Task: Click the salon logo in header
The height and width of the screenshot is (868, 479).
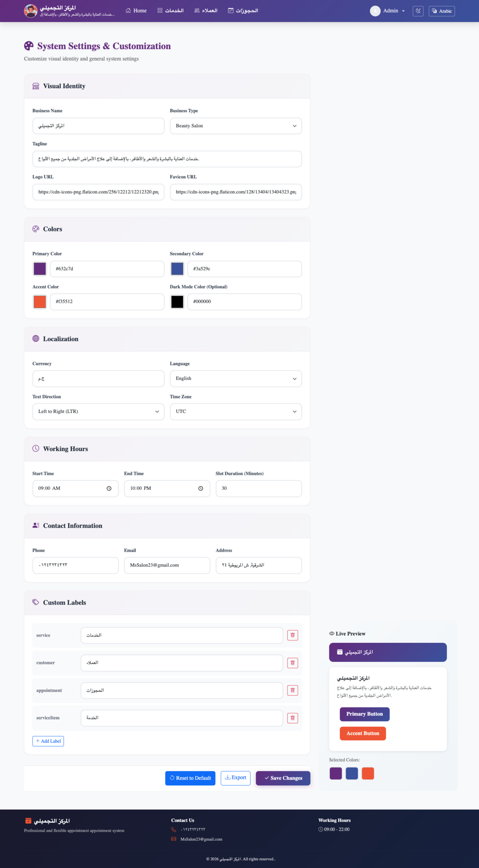Action: (31, 10)
